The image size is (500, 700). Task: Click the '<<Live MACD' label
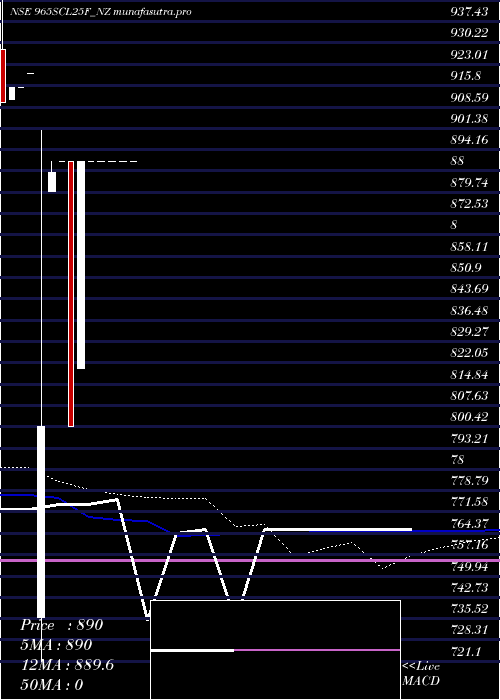[421, 673]
